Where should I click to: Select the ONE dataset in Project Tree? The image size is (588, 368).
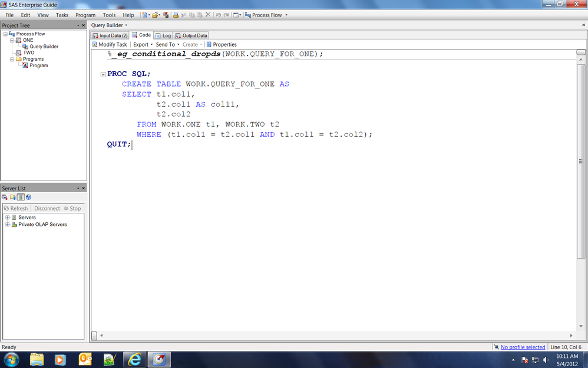coord(28,40)
